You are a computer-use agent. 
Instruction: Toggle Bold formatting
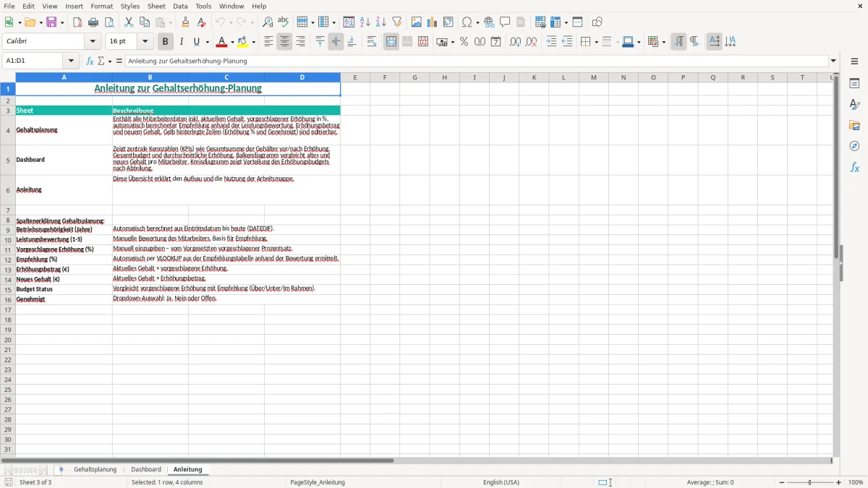pyautogui.click(x=165, y=42)
